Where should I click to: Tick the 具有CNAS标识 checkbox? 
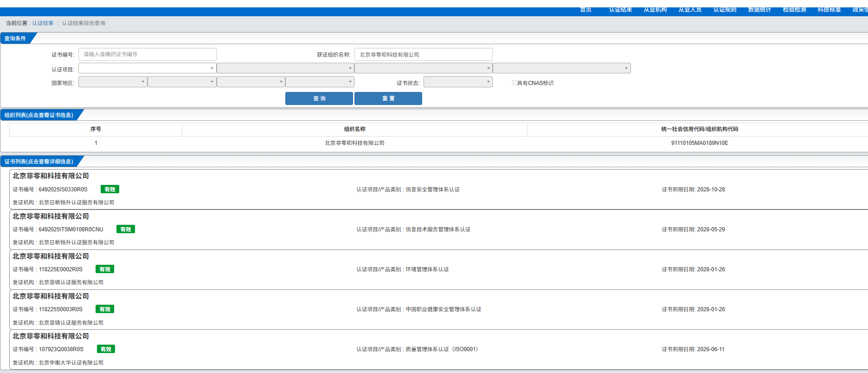(x=514, y=83)
